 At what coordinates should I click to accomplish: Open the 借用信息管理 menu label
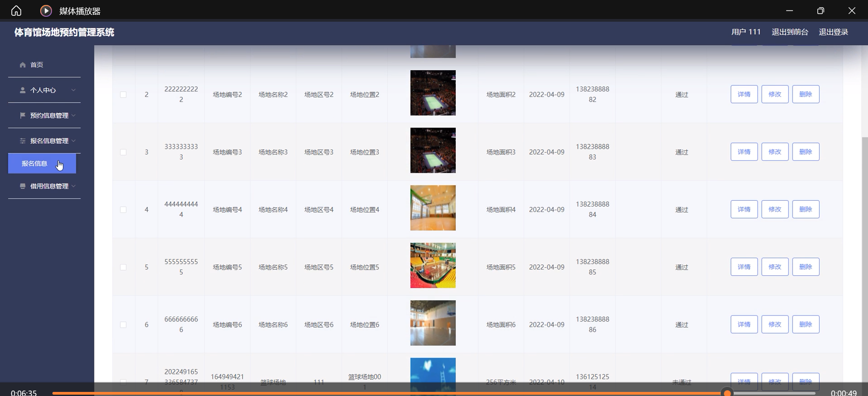click(49, 186)
